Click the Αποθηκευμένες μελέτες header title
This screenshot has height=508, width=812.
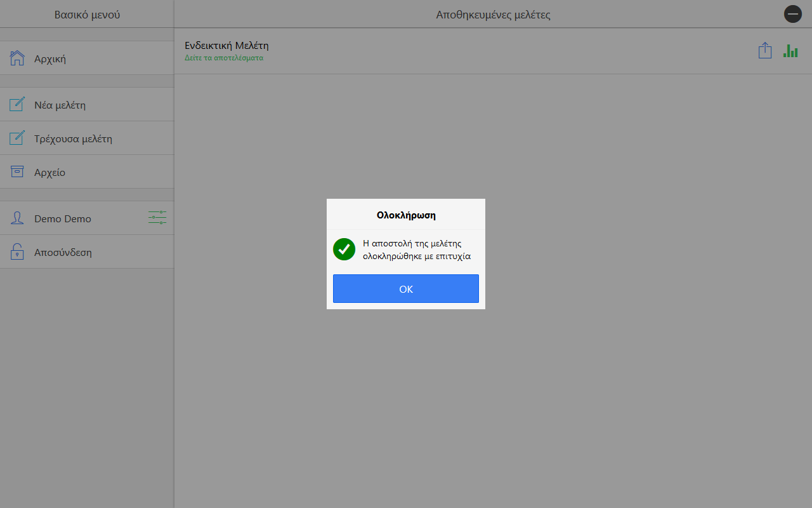click(493, 15)
